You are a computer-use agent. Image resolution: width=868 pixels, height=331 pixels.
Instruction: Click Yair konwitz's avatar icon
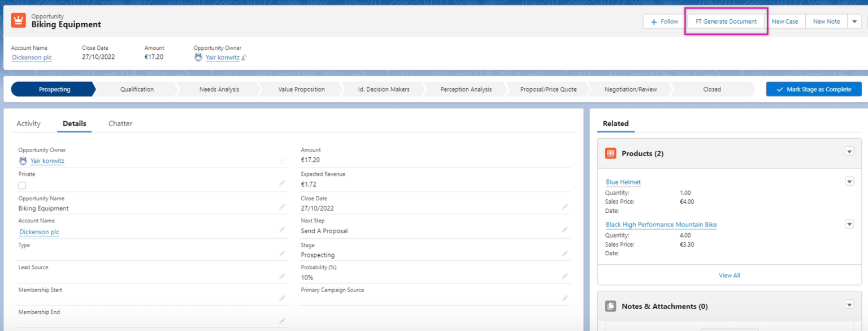pyautogui.click(x=198, y=57)
